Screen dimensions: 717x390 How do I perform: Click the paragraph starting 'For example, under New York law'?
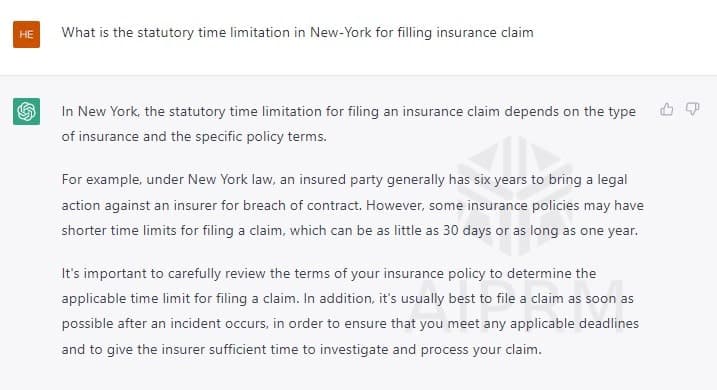(x=353, y=205)
